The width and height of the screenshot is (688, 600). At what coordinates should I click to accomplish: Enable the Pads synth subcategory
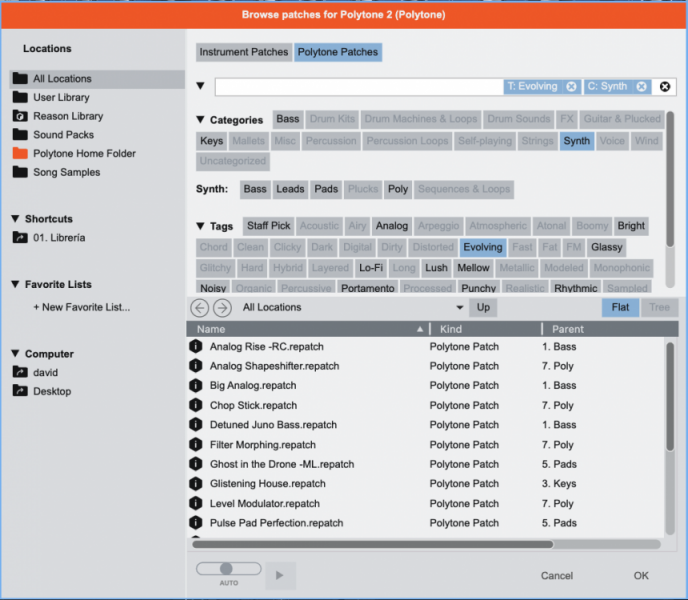point(326,189)
